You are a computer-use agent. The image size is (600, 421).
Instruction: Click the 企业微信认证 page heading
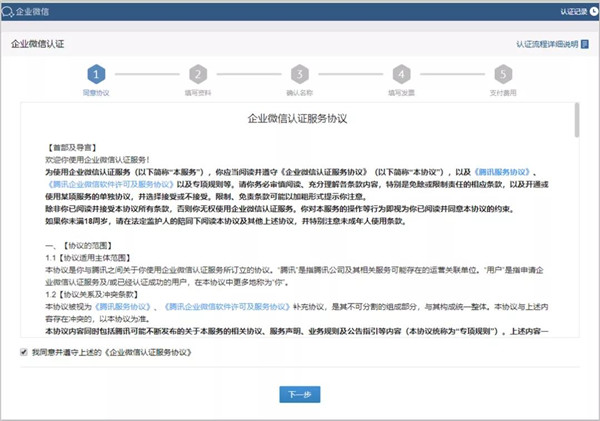point(38,44)
